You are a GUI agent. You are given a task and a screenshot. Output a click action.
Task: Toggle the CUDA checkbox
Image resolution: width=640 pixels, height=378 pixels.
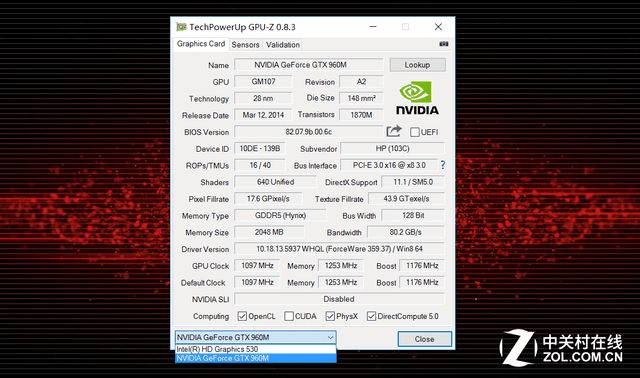point(289,316)
